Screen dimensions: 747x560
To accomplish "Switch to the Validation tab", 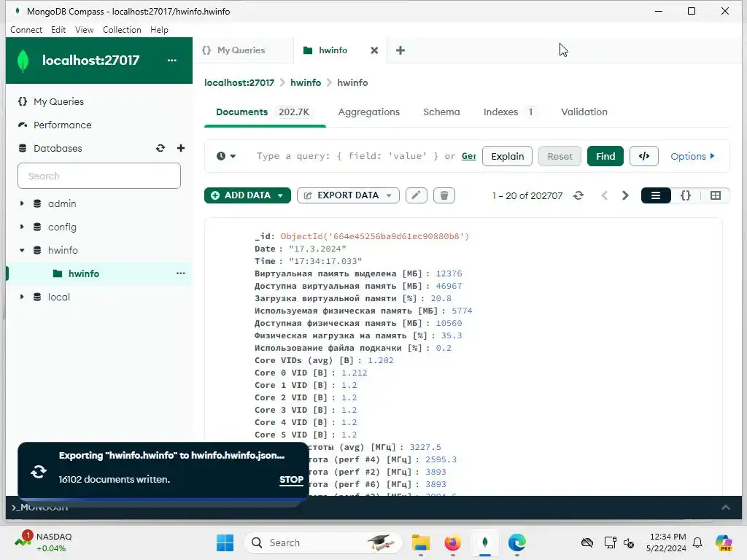I will tap(584, 112).
